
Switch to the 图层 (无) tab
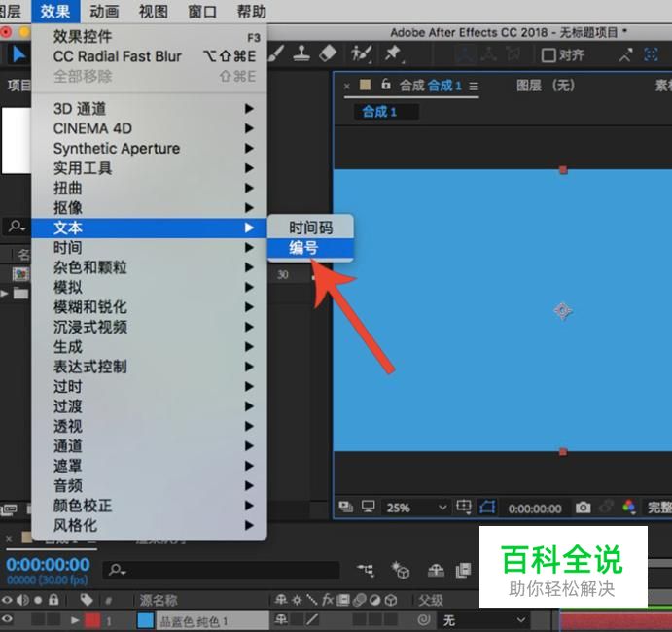(x=546, y=86)
